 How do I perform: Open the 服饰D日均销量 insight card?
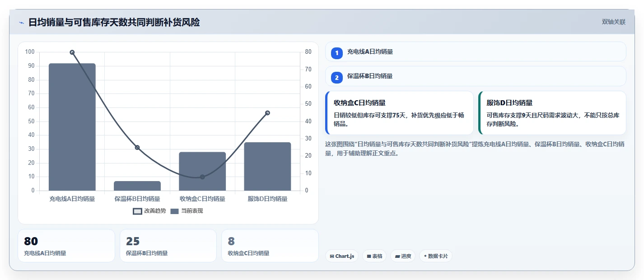point(552,113)
